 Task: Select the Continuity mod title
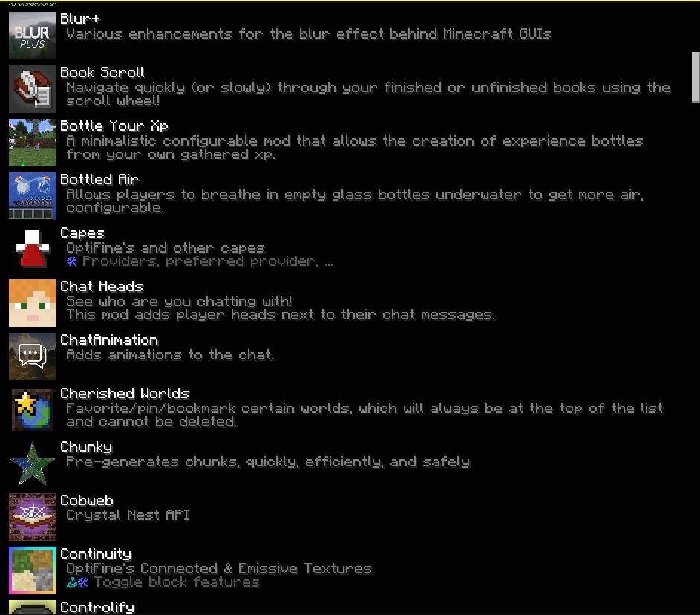click(96, 554)
